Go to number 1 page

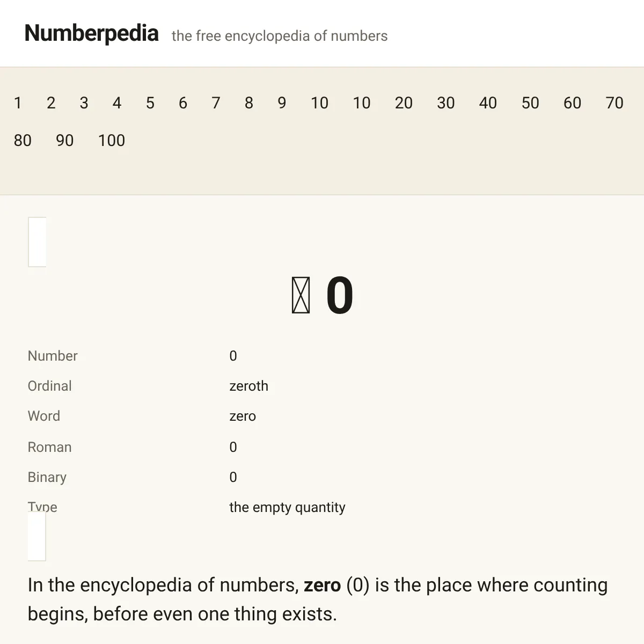click(x=18, y=103)
